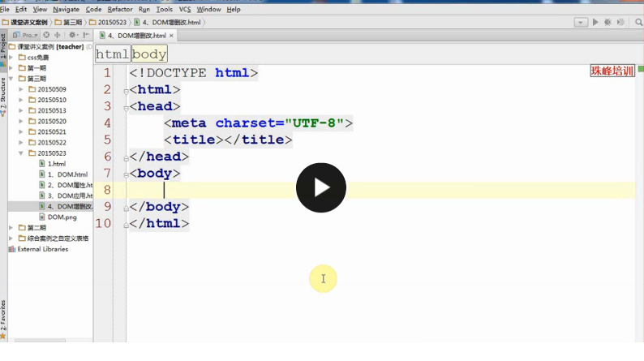Click 第三期 in the navigation bar
The height and width of the screenshot is (361, 644).
pos(69,22)
